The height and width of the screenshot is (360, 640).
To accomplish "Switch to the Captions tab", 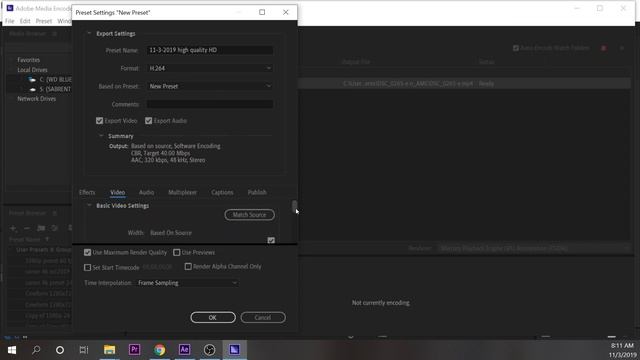I will point(222,192).
